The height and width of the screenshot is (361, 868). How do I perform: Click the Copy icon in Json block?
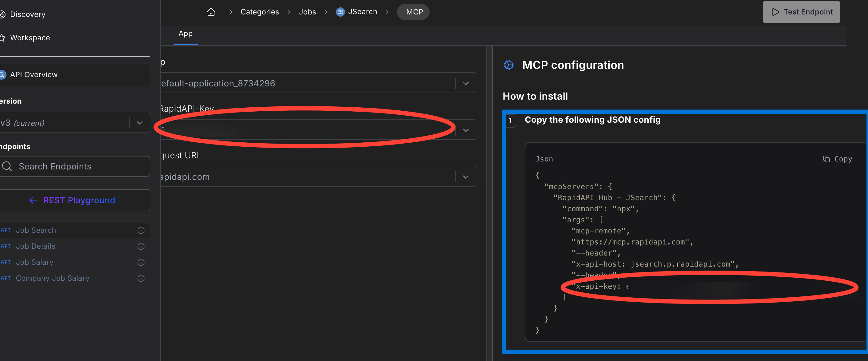(826, 159)
